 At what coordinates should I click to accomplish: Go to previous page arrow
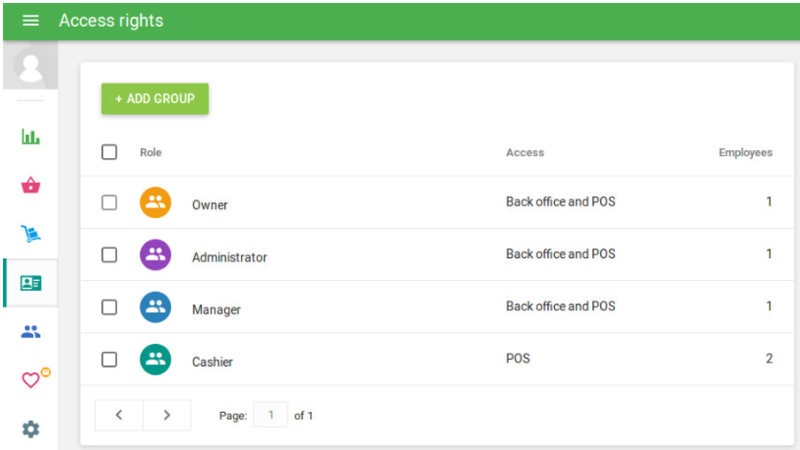coord(119,415)
